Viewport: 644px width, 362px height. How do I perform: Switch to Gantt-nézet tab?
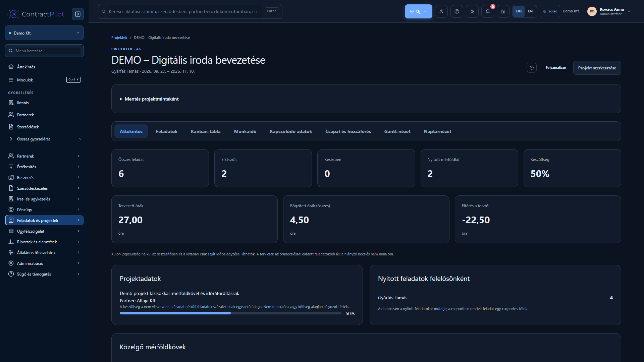click(397, 131)
